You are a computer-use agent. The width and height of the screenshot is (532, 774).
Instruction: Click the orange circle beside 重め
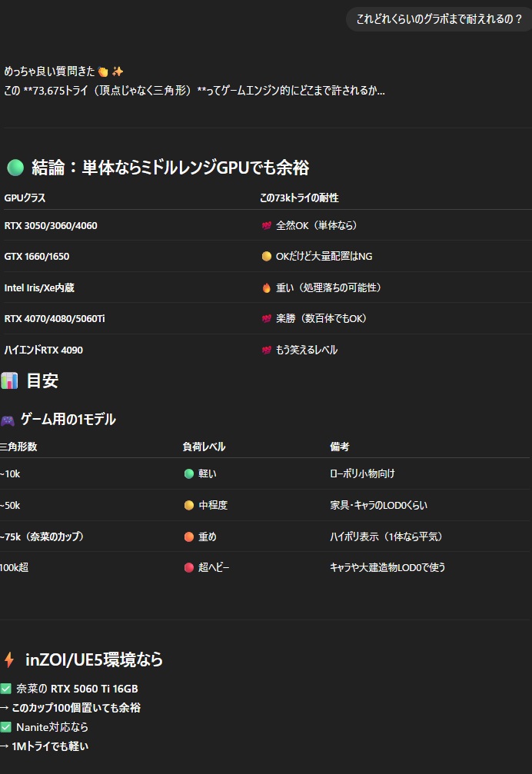point(189,536)
